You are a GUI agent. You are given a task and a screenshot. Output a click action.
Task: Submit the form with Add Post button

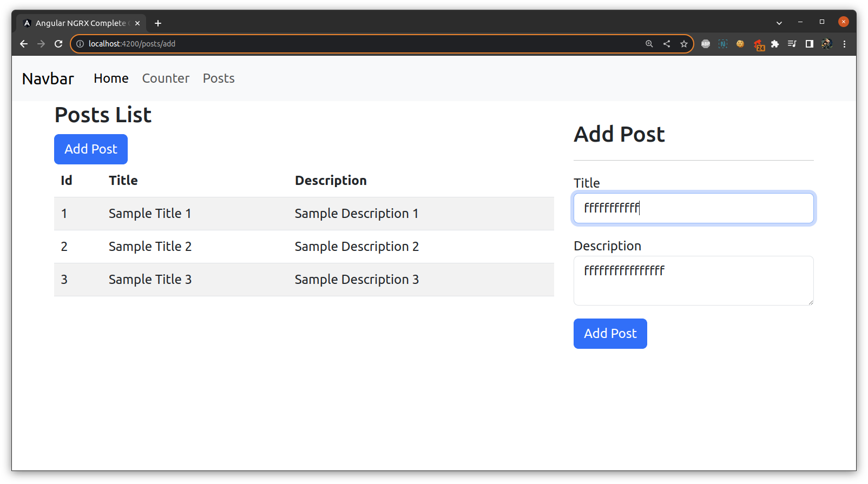tap(610, 334)
